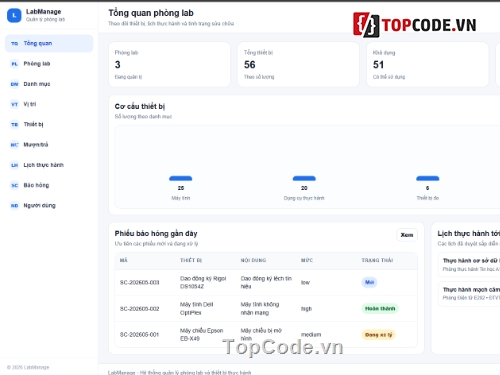Go to Phòng lab in sidebar
The height and width of the screenshot is (375, 500).
pos(49,64)
